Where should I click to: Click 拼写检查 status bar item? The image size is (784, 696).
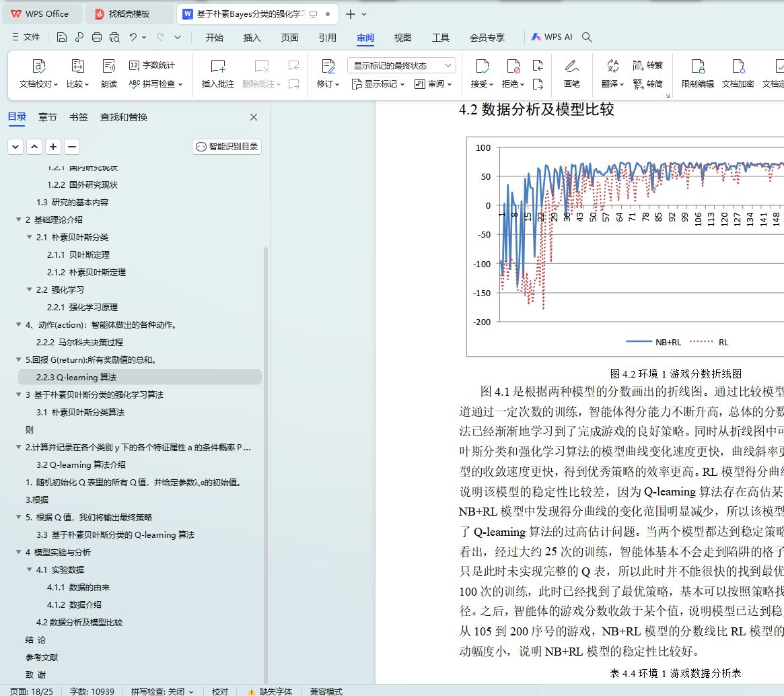point(162,691)
